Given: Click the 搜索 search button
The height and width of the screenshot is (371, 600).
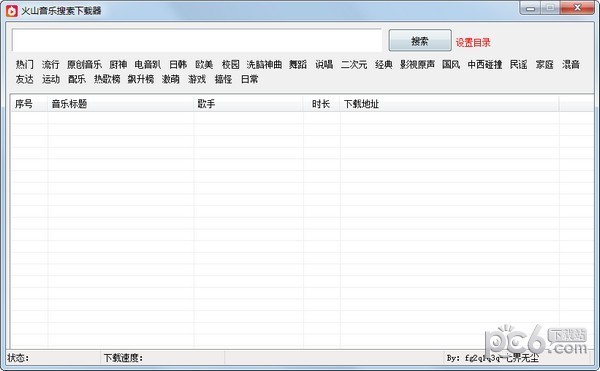Looking at the screenshot, I should pos(420,41).
